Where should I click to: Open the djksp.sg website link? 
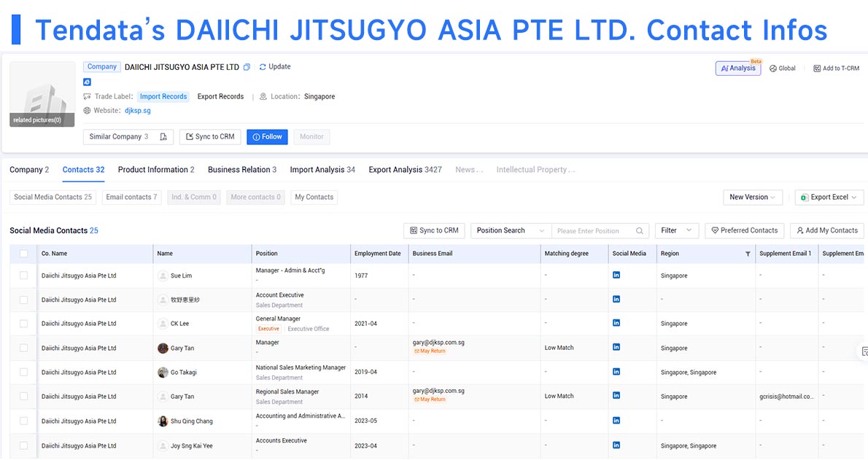pos(137,111)
